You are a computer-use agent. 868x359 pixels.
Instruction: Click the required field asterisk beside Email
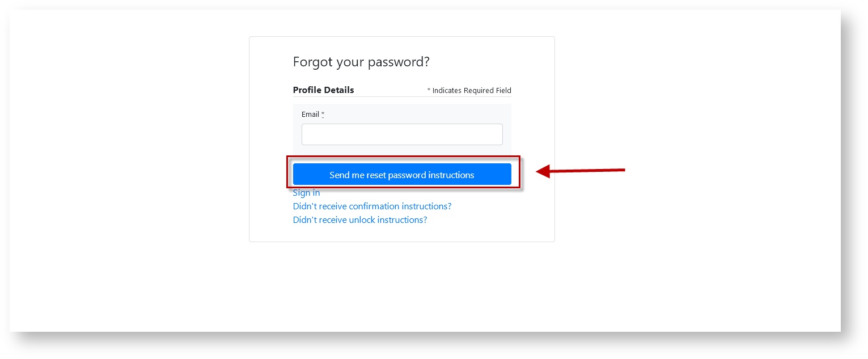pyautogui.click(x=323, y=115)
